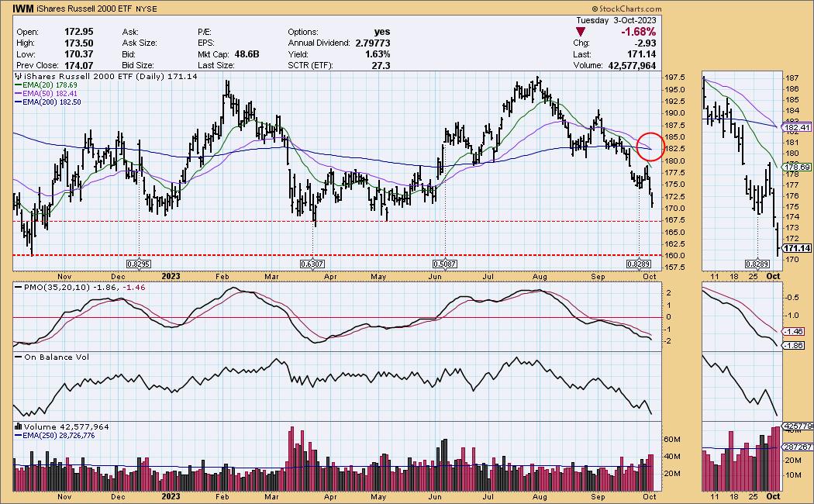The image size is (814, 504).
Task: Click the IWM ticker symbol in header
Action: [x=23, y=9]
